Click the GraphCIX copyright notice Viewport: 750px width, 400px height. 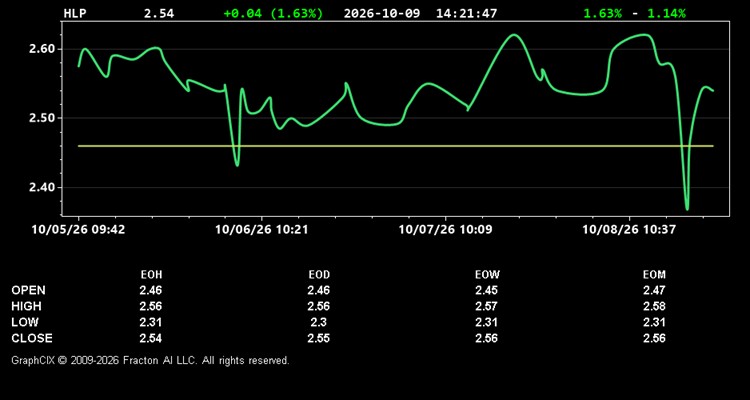coord(150,360)
